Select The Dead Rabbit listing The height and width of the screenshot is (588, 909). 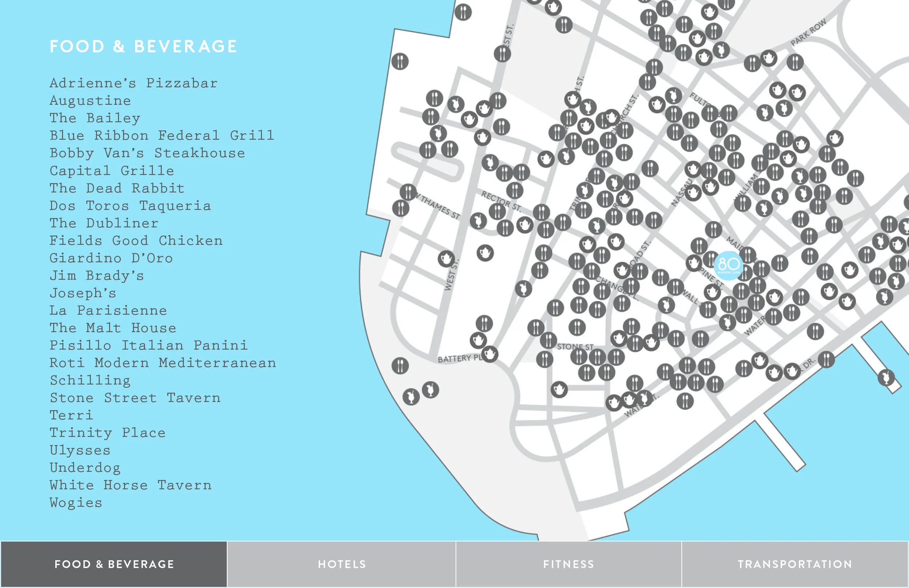pos(117,188)
